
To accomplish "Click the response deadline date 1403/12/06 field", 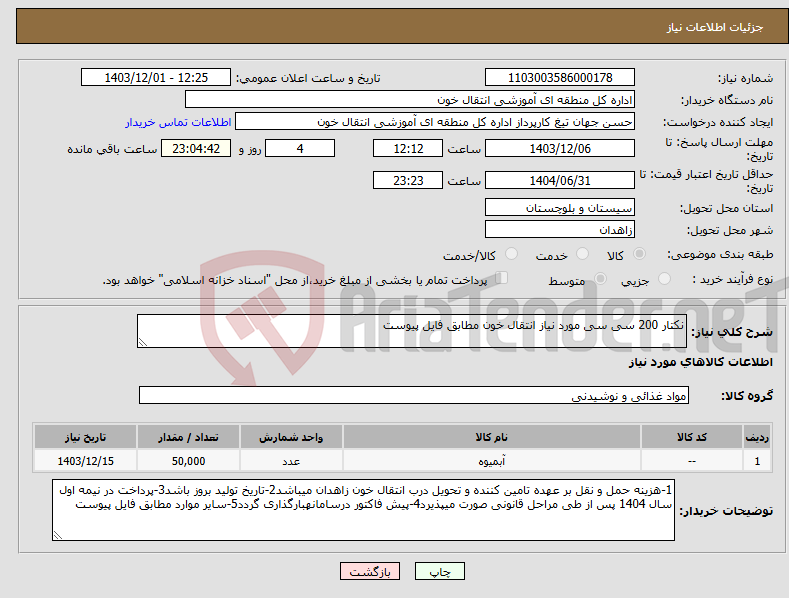I will (x=560, y=148).
